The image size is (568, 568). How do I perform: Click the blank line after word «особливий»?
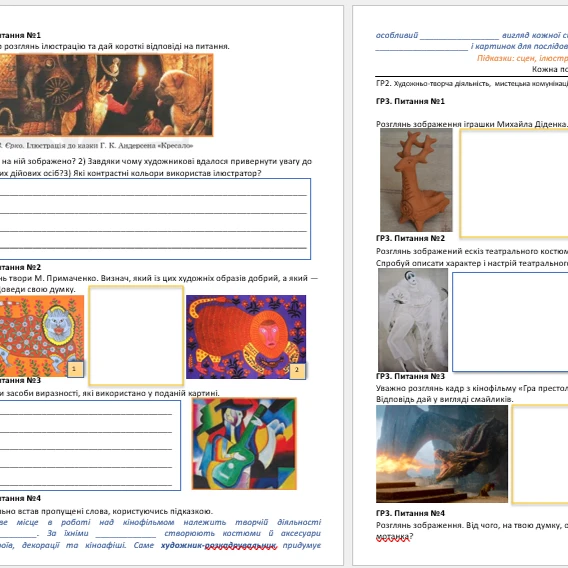[x=460, y=36]
